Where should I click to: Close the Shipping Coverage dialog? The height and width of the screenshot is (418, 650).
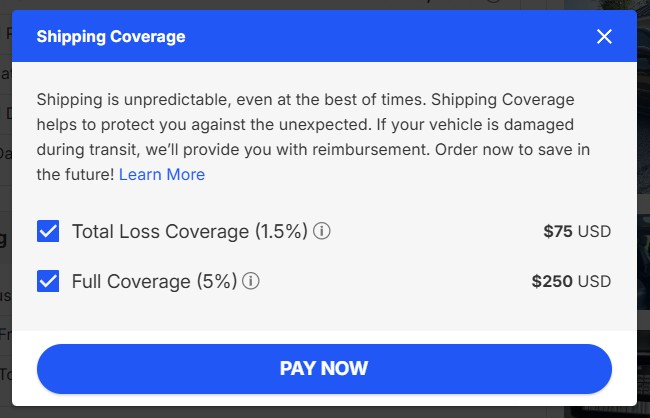click(604, 37)
